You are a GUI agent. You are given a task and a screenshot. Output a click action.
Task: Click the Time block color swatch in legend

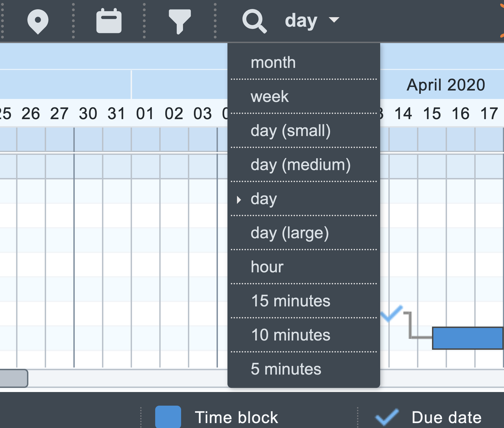[x=168, y=416]
